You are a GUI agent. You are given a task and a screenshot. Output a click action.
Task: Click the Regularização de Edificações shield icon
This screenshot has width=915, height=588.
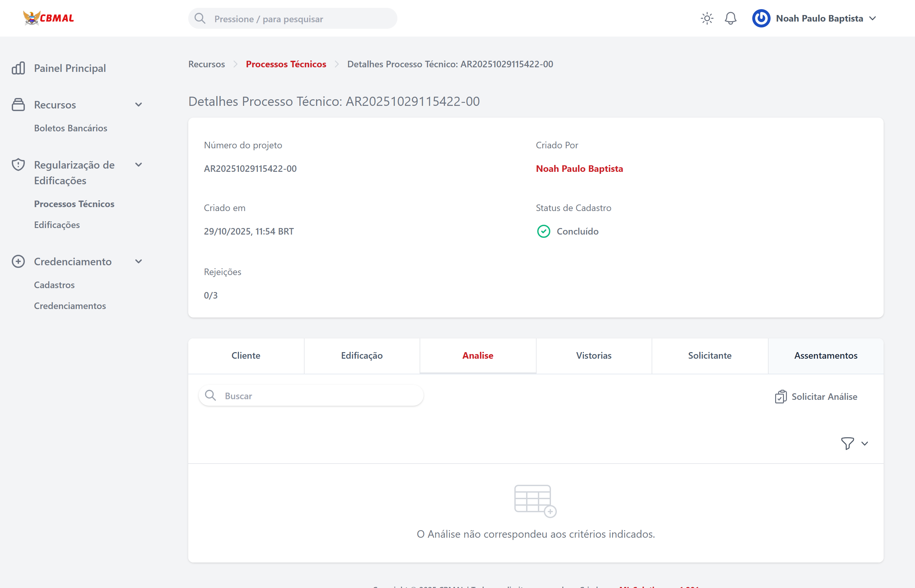[x=18, y=165]
